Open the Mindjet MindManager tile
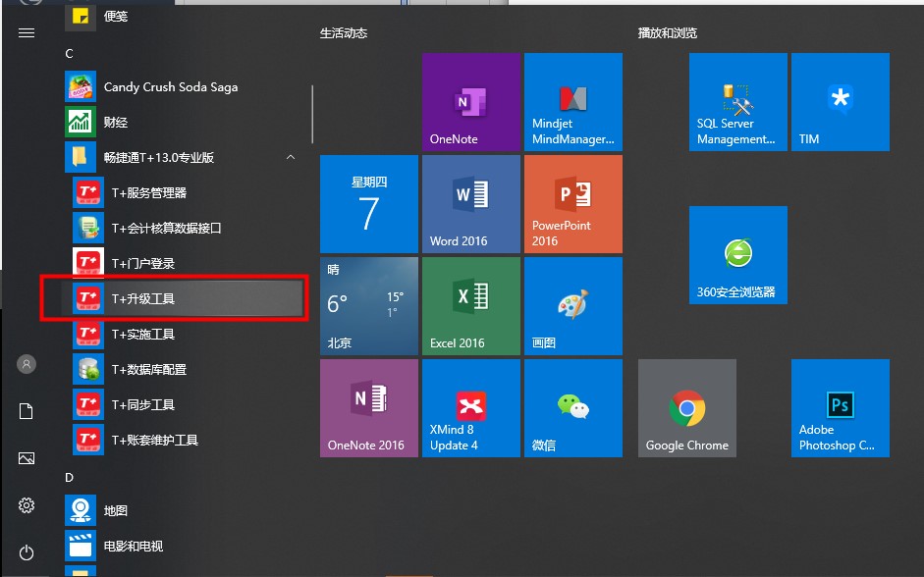The height and width of the screenshot is (577, 924). (572, 102)
